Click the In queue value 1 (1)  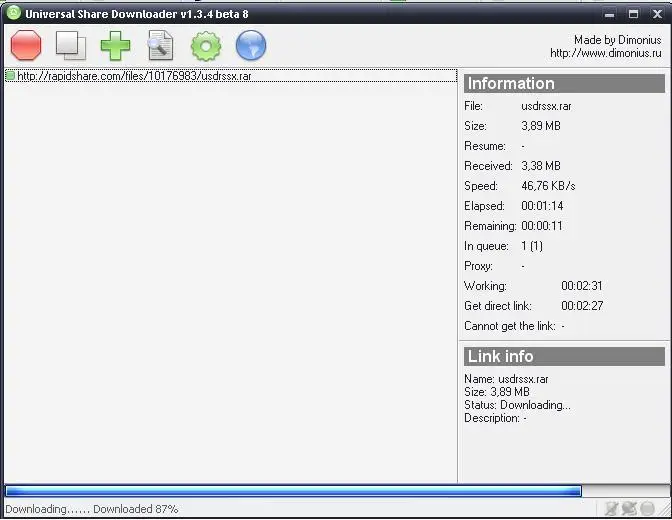(532, 246)
